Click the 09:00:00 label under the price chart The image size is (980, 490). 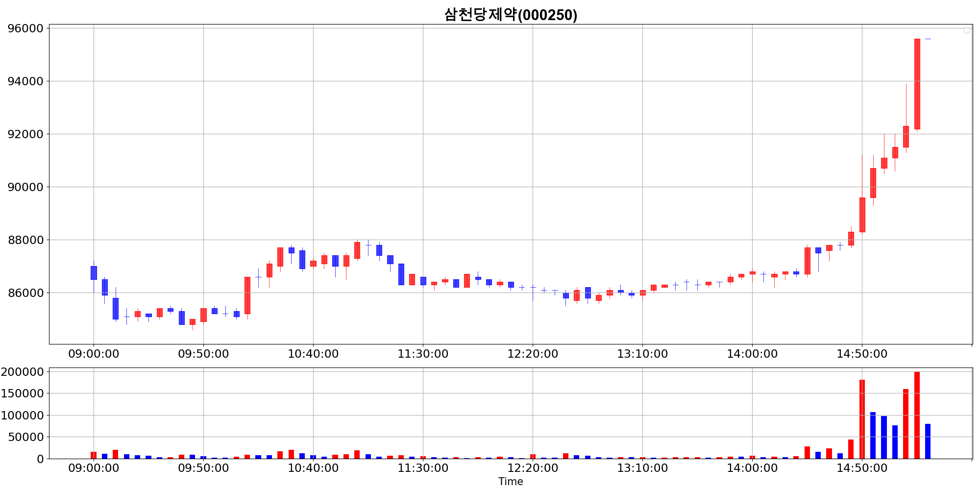coord(94,354)
